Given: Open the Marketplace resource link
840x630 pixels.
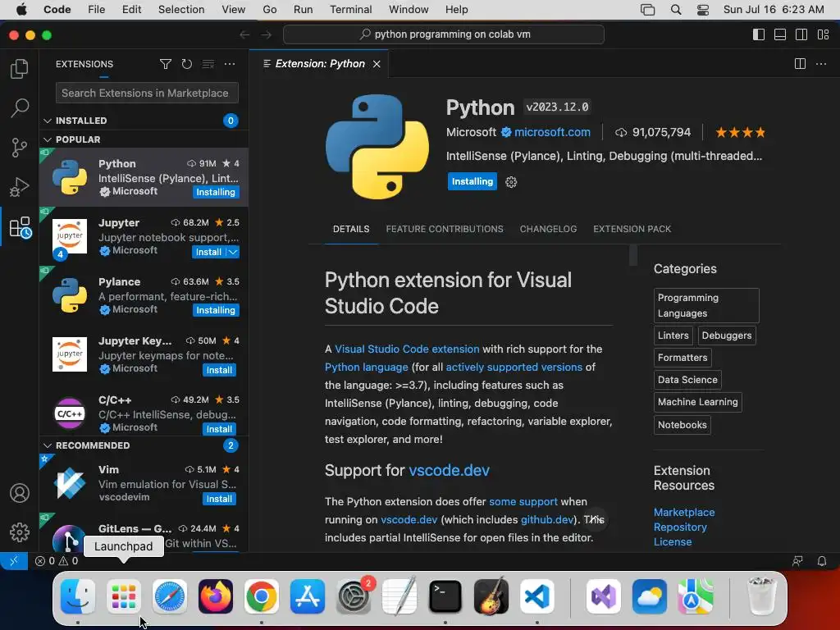Looking at the screenshot, I should click(684, 513).
